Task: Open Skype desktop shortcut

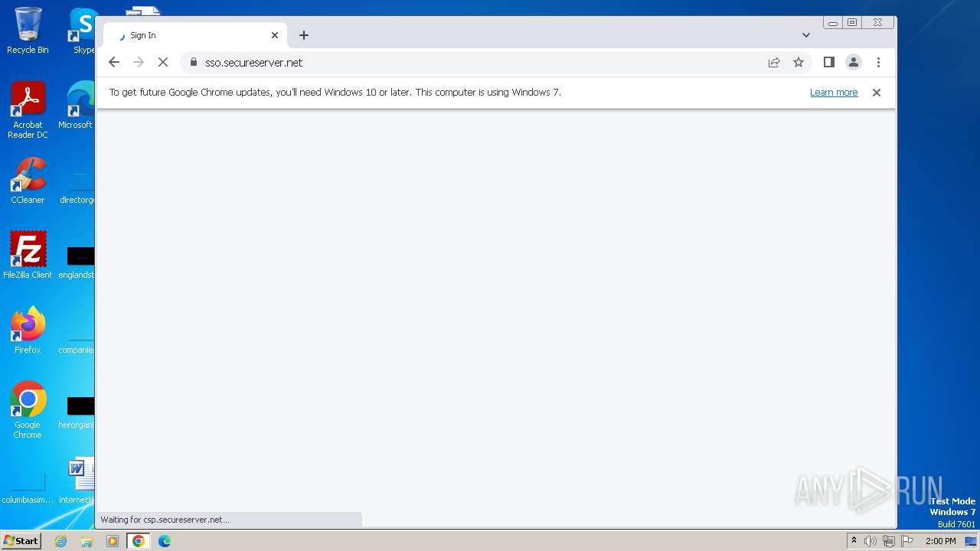Action: pos(83,31)
